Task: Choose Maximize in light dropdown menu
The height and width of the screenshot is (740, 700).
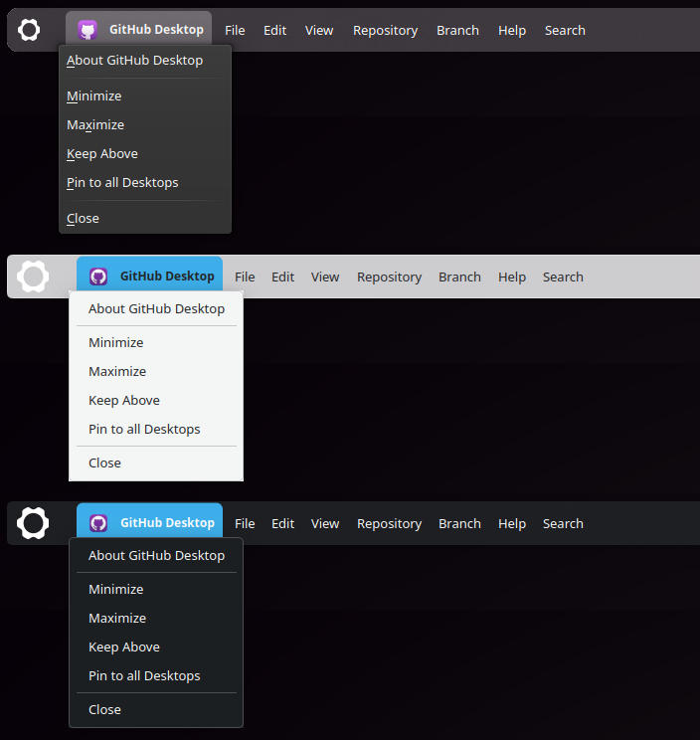Action: [x=156, y=371]
